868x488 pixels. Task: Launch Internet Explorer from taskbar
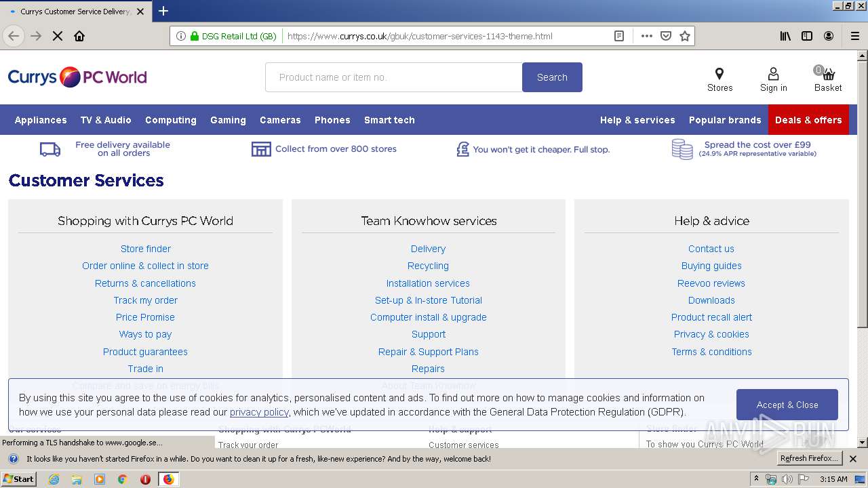pyautogui.click(x=54, y=479)
